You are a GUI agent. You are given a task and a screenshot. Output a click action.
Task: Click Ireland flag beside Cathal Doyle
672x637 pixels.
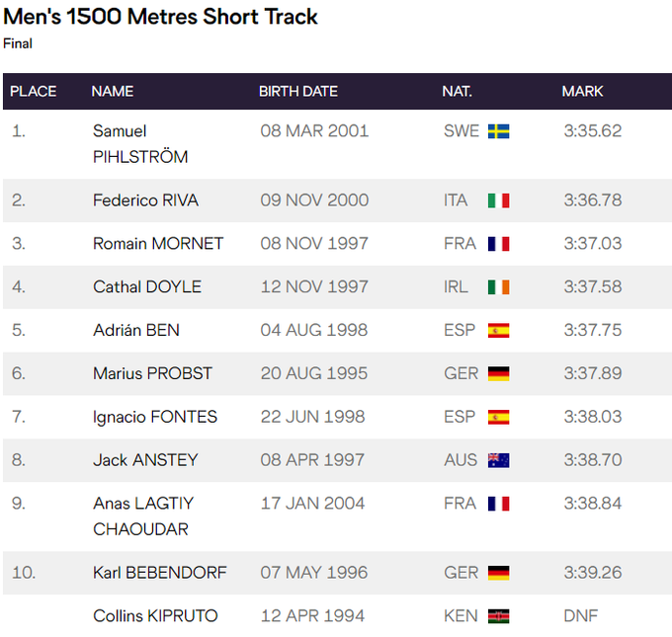tap(498, 287)
